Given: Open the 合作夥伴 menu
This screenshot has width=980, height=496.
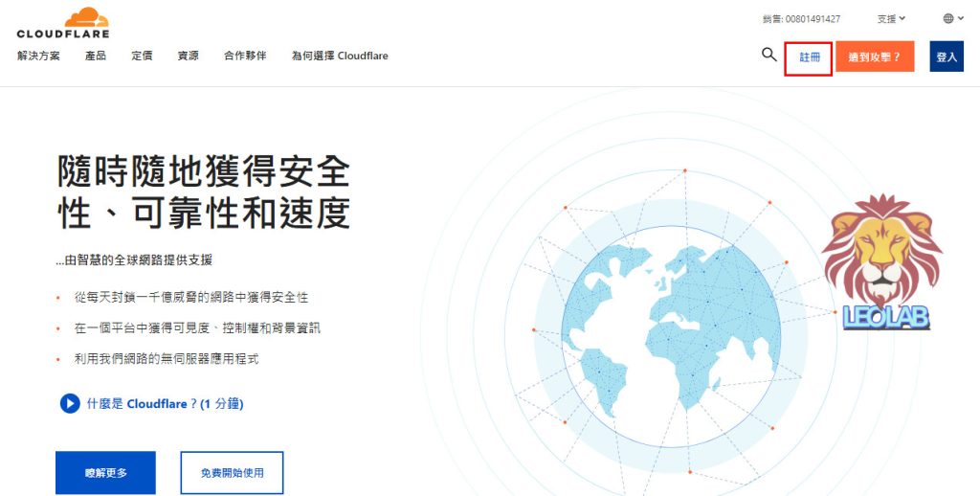Looking at the screenshot, I should [245, 56].
